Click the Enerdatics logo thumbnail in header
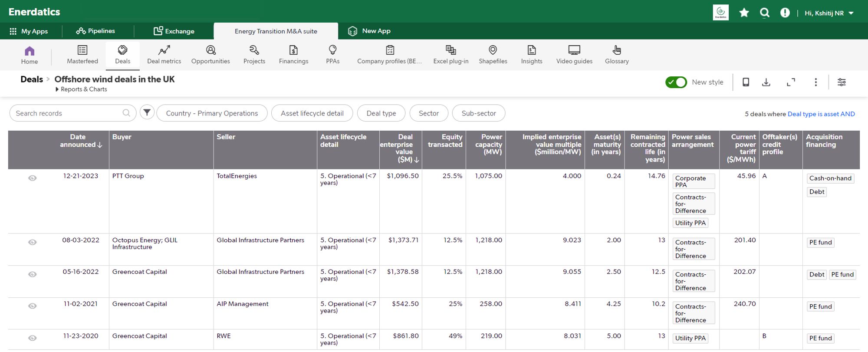Image resolution: width=868 pixels, height=352 pixels. tap(720, 13)
